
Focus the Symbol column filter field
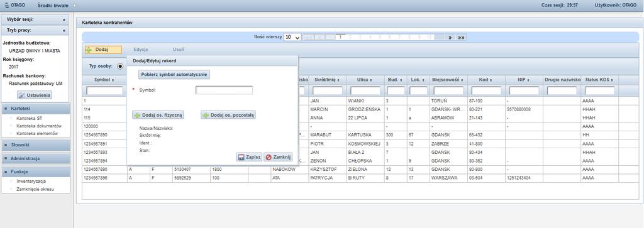pyautogui.click(x=104, y=90)
